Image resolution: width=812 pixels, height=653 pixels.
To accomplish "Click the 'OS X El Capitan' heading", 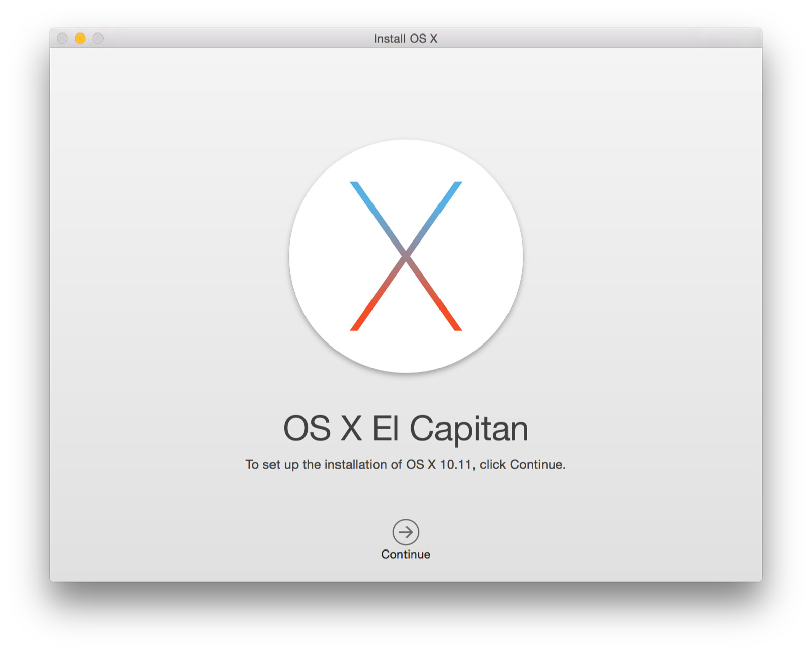I will click(405, 428).
